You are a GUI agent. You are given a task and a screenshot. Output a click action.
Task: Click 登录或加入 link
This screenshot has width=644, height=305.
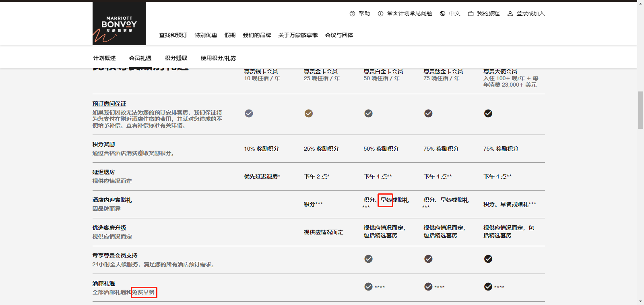(x=530, y=14)
